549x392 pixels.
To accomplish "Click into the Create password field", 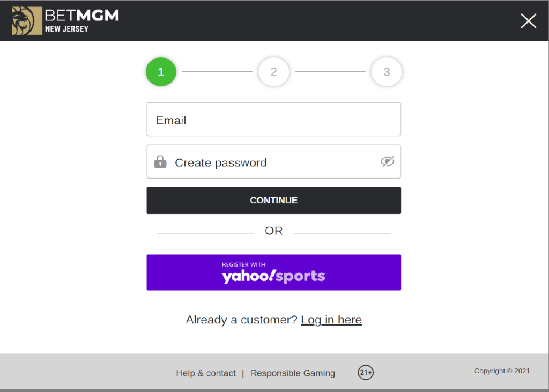I will pos(268,162).
